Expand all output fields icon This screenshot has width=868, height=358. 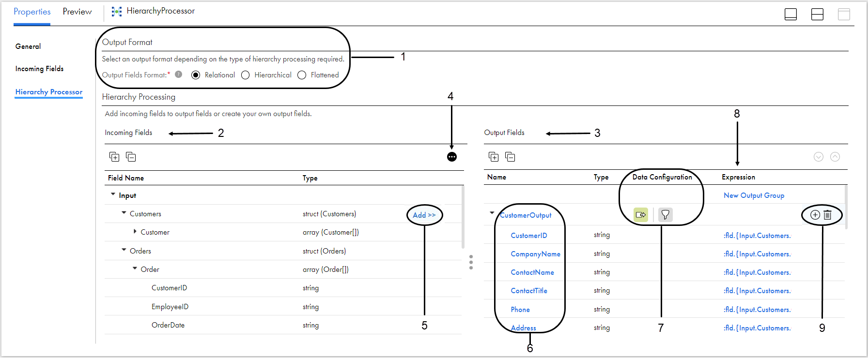tap(494, 157)
